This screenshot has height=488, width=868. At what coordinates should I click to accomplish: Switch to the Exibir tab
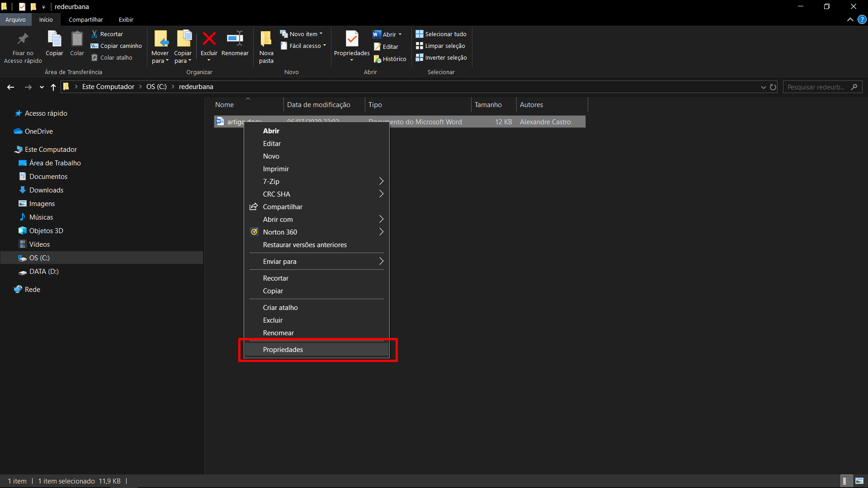click(126, 19)
